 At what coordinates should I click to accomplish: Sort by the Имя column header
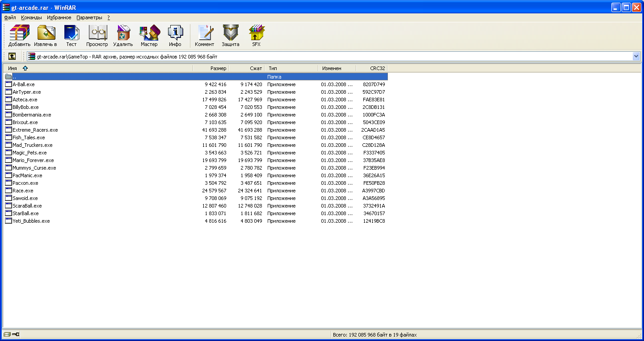tap(98, 68)
